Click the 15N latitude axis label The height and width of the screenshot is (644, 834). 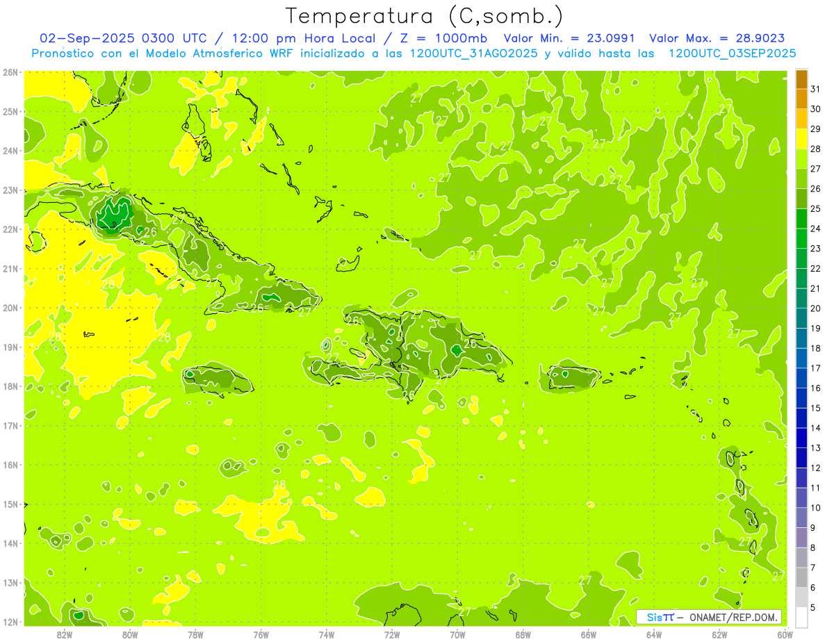click(x=10, y=504)
